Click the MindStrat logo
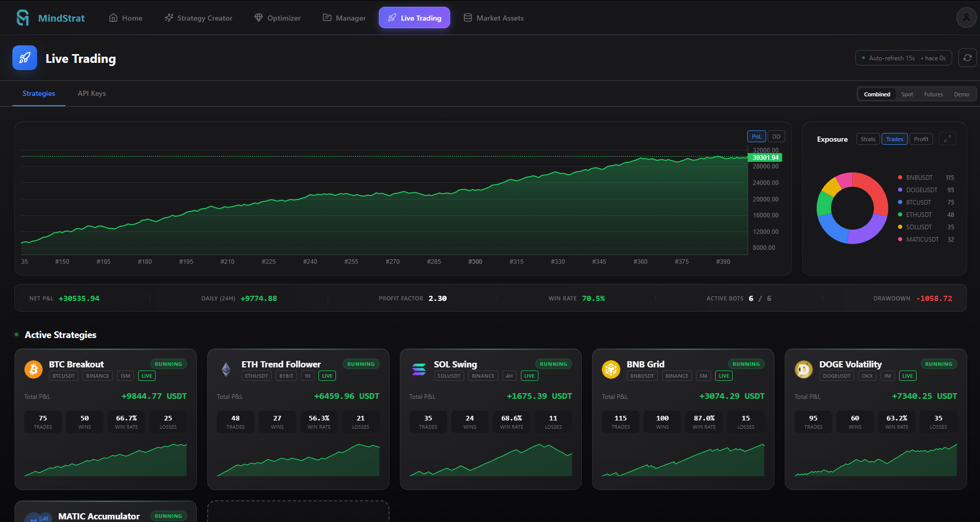This screenshot has width=980, height=522. coord(50,17)
